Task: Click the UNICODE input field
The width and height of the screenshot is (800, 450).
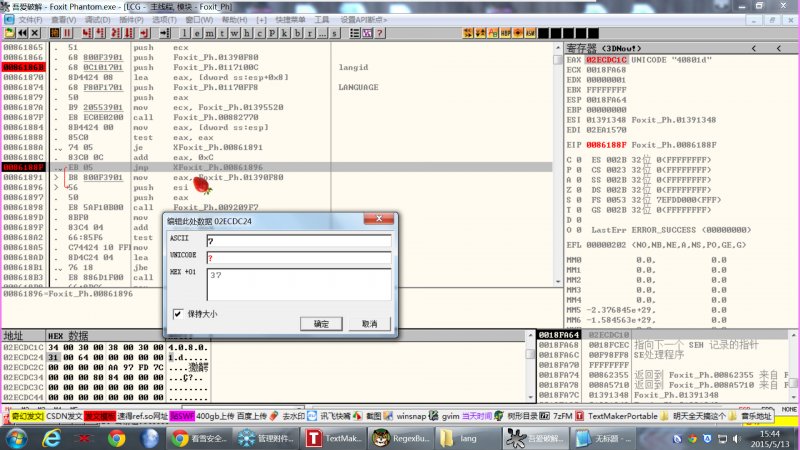Action: [x=299, y=258]
